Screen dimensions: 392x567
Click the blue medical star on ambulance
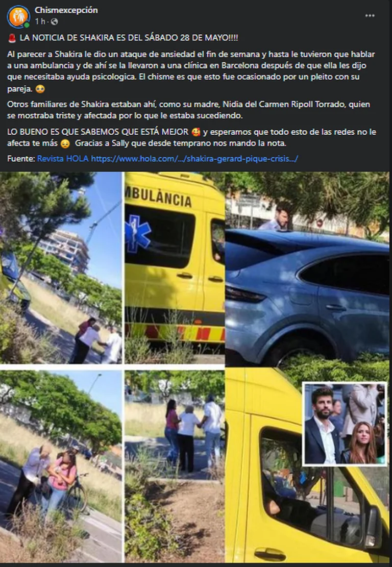(x=138, y=233)
